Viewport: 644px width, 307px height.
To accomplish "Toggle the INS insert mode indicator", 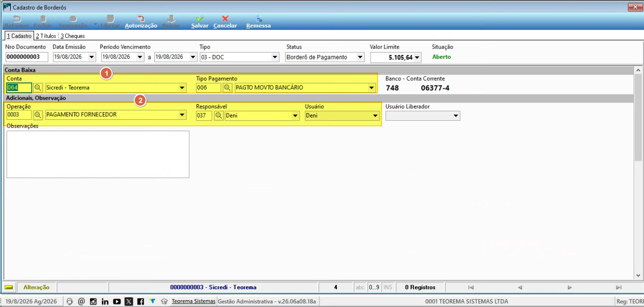I will [x=387, y=287].
